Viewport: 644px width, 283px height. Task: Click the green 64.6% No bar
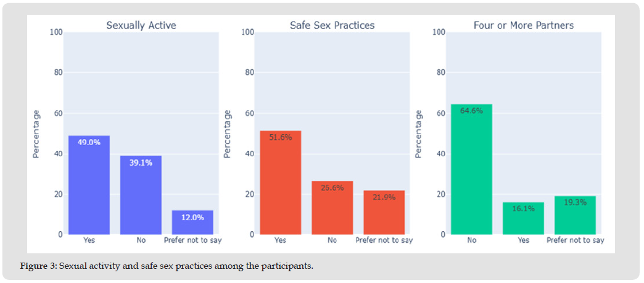[471, 169]
